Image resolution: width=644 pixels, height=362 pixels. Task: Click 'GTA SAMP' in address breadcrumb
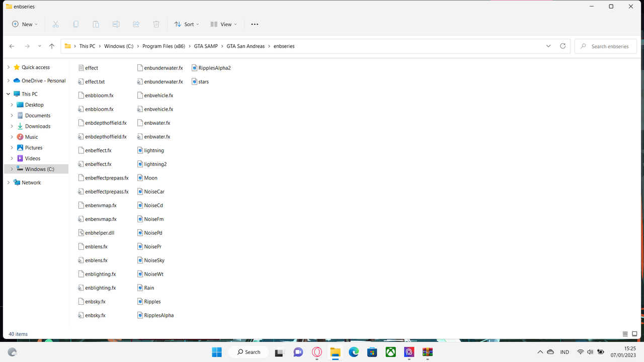click(206, 46)
